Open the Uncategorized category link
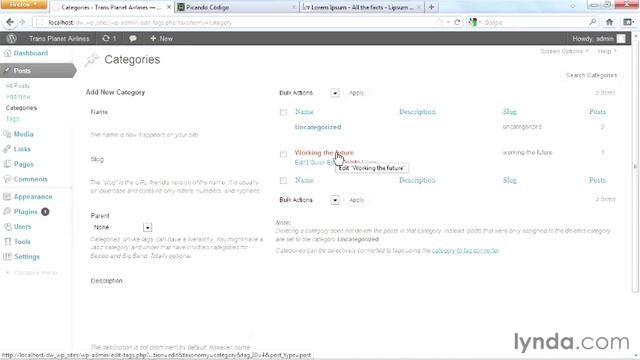The width and height of the screenshot is (640, 360). coord(318,127)
